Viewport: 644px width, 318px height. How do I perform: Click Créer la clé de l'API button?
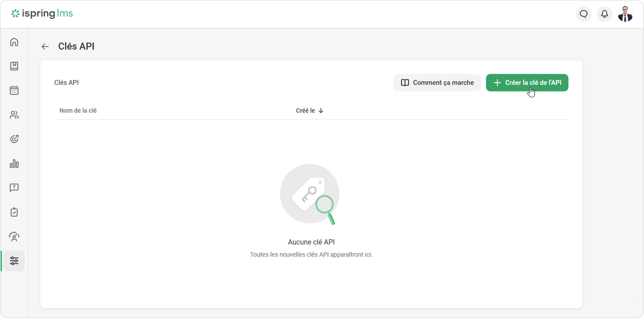pyautogui.click(x=527, y=83)
